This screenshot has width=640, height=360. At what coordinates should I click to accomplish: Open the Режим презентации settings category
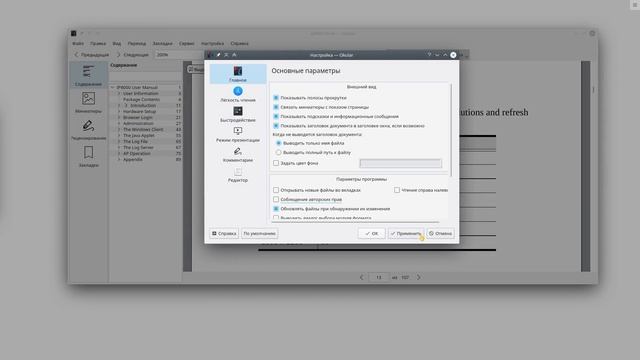click(238, 134)
